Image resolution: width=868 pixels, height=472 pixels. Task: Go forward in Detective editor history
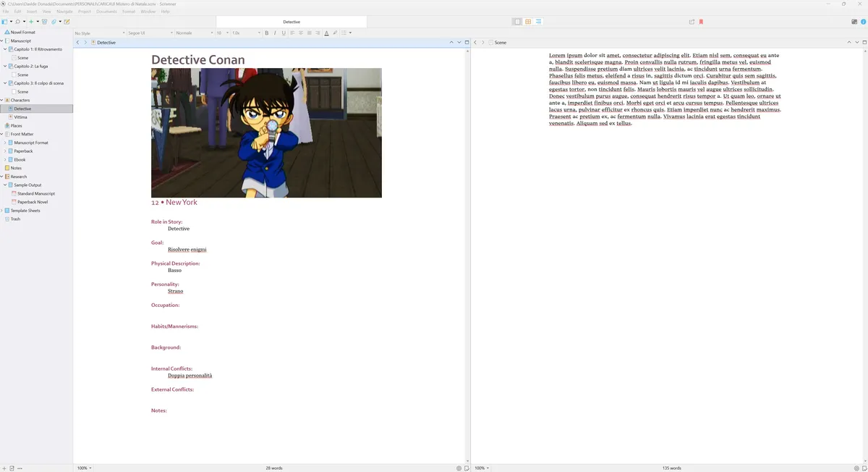85,43
